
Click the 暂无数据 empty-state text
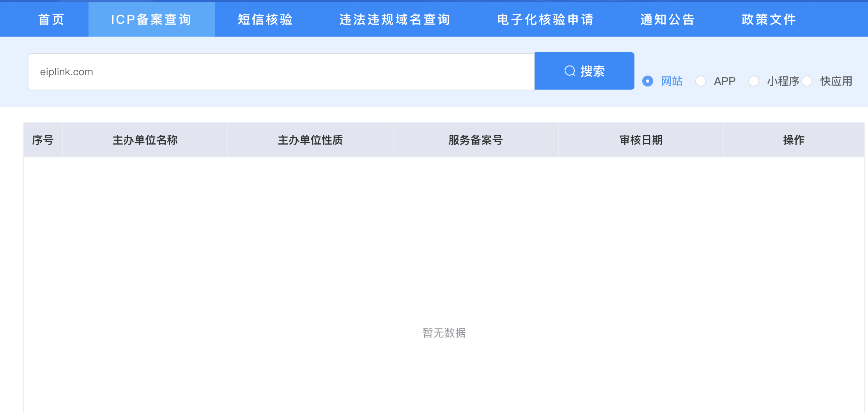tap(444, 333)
